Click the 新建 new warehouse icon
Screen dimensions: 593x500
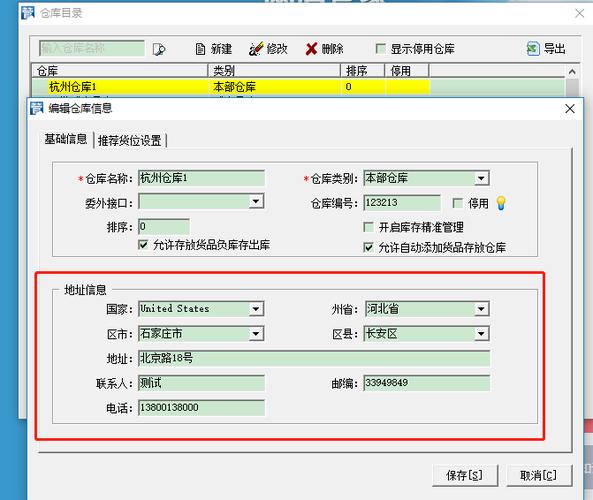pyautogui.click(x=200, y=49)
